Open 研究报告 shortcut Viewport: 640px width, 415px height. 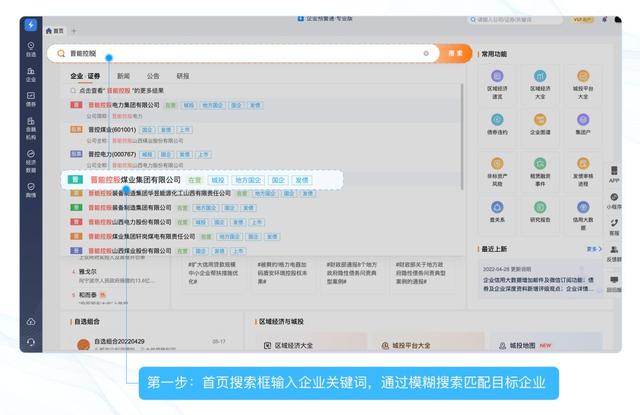(540, 211)
